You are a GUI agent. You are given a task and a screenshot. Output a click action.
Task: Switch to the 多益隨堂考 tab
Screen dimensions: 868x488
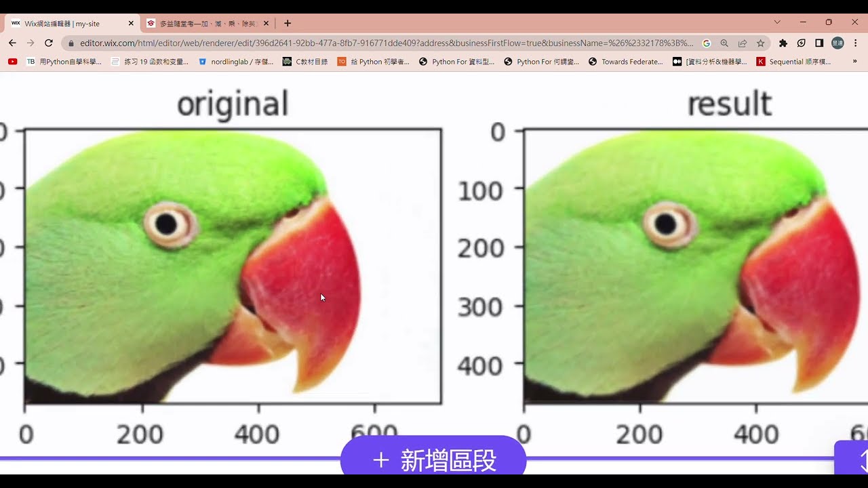[208, 23]
